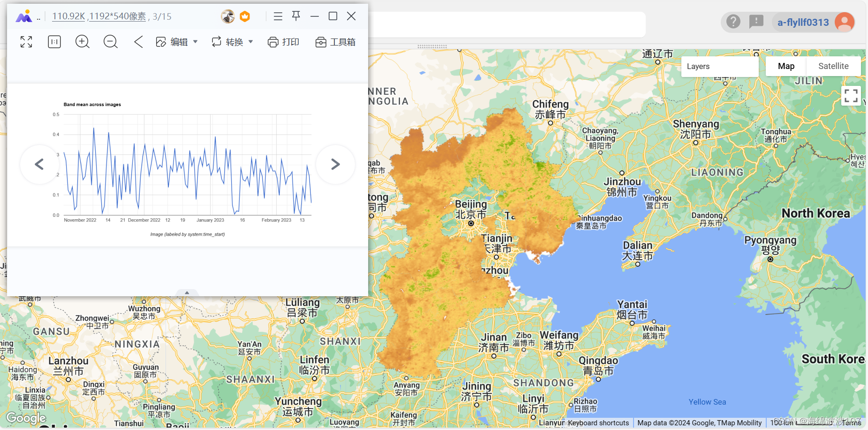Click the panel resize handle above the map
Image resolution: width=868 pixels, height=430 pixels.
[432, 46]
